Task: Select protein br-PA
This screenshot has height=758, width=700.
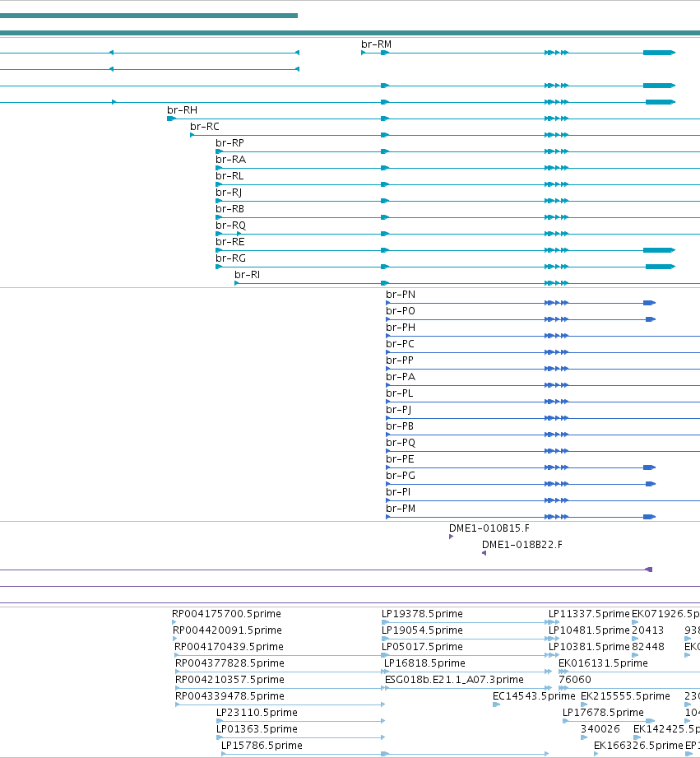Action: click(401, 377)
